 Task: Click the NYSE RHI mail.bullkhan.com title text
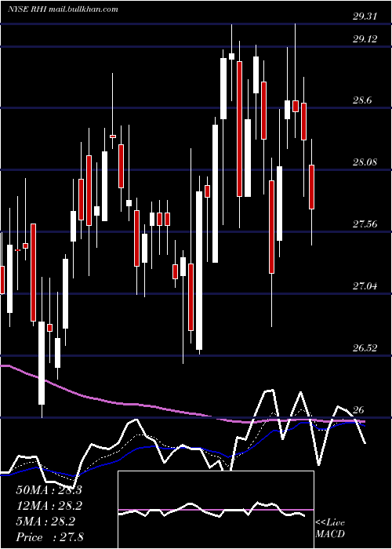63,9
